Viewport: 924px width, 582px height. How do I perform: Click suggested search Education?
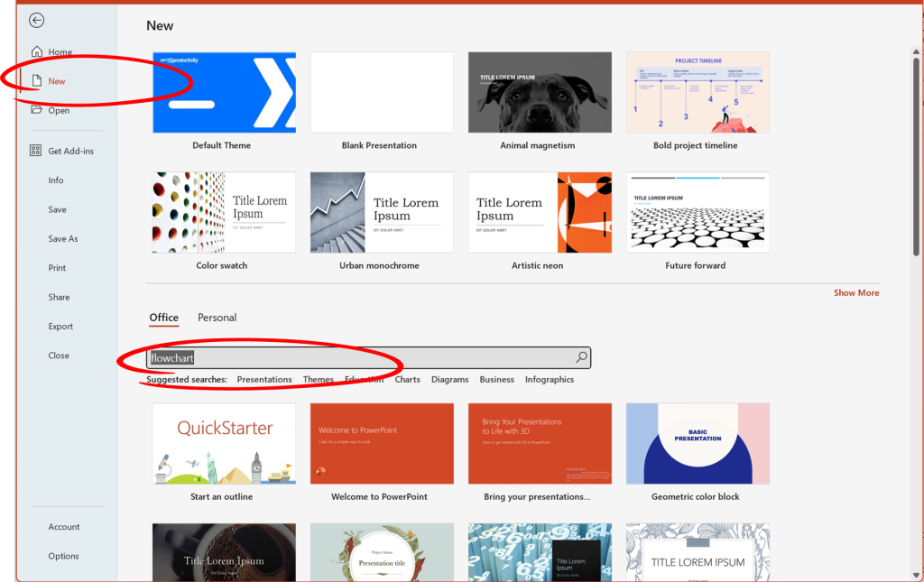pyautogui.click(x=365, y=379)
